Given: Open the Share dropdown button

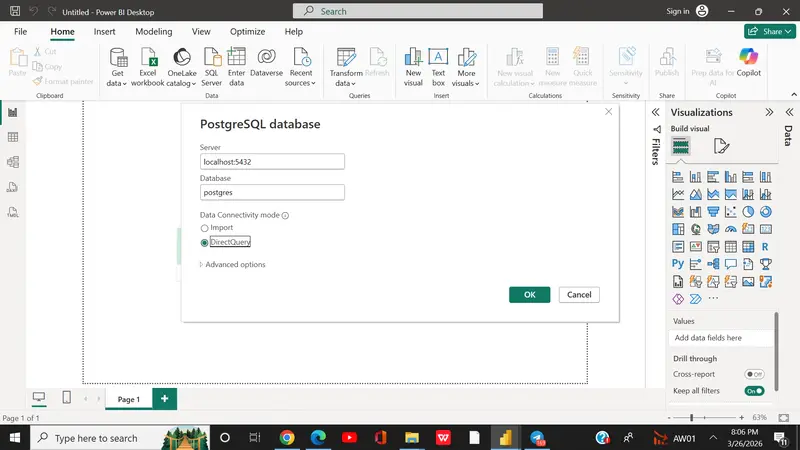Looking at the screenshot, I should [769, 31].
